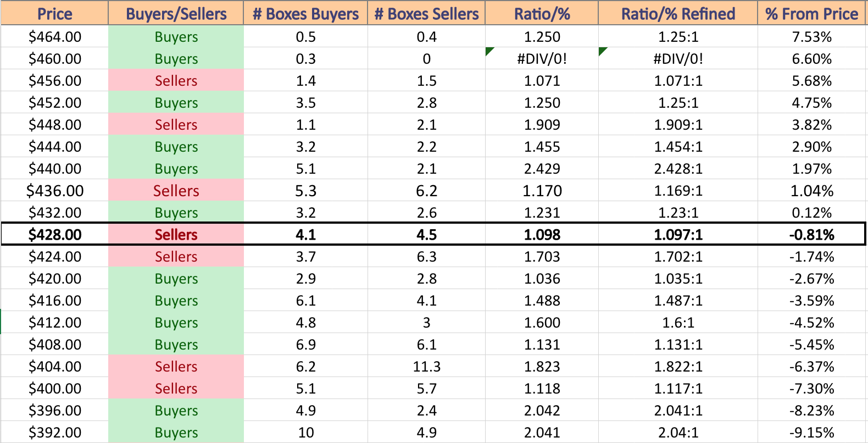Viewport: 868px width, 443px height.
Task: Click the 1.6:1 refined ratio cell
Action: (x=678, y=323)
